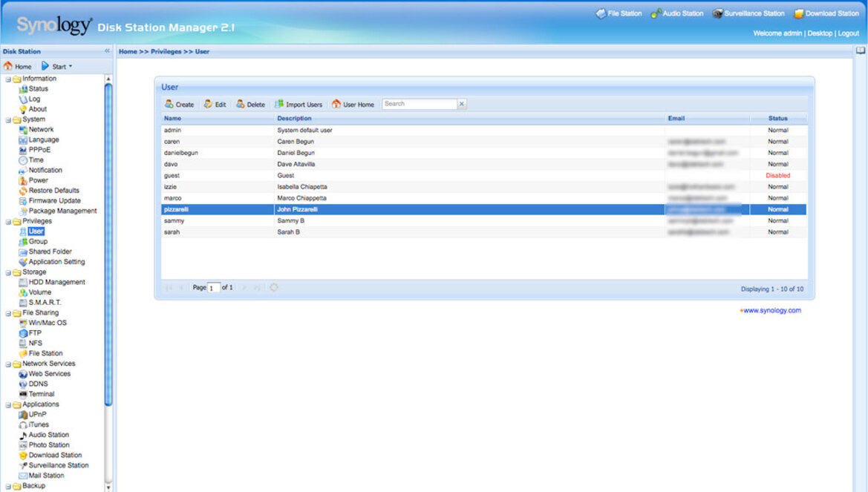868x492 pixels.
Task: Open the help book icon
Action: point(861,51)
